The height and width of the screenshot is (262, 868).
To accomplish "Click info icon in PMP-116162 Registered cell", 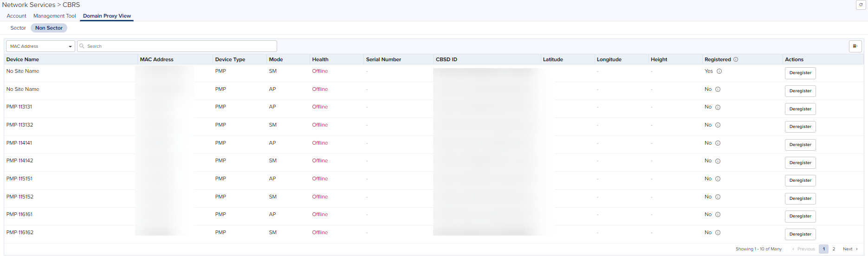I will (x=718, y=233).
